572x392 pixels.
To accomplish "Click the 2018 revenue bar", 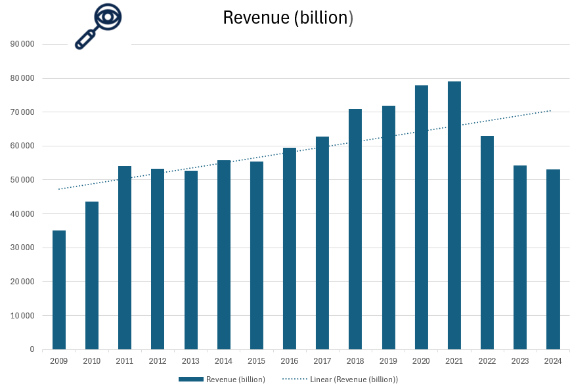I will coord(355,229).
